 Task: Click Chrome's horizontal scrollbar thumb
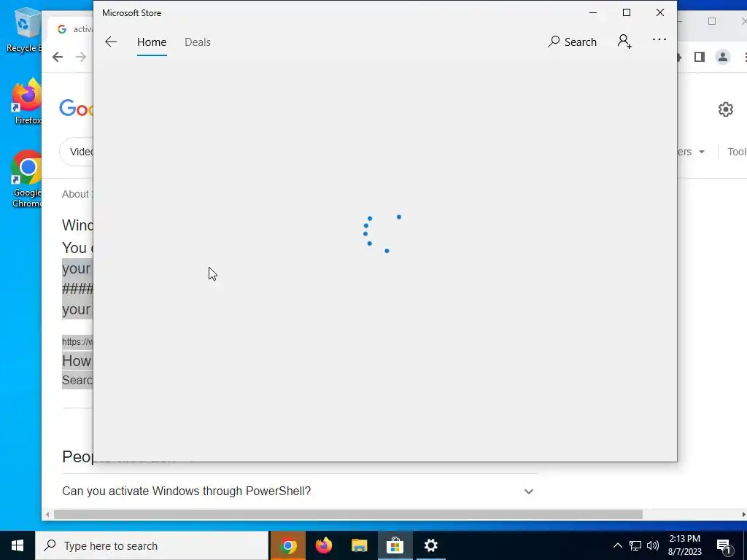pyautogui.click(x=348, y=515)
